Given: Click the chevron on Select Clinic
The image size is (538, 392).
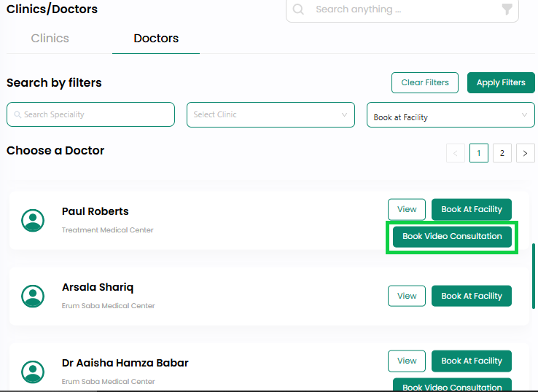Looking at the screenshot, I should tap(344, 114).
